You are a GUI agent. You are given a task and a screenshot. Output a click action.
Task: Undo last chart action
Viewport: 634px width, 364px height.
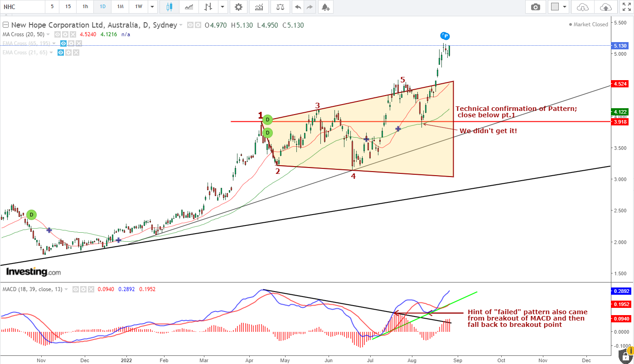pos(297,7)
